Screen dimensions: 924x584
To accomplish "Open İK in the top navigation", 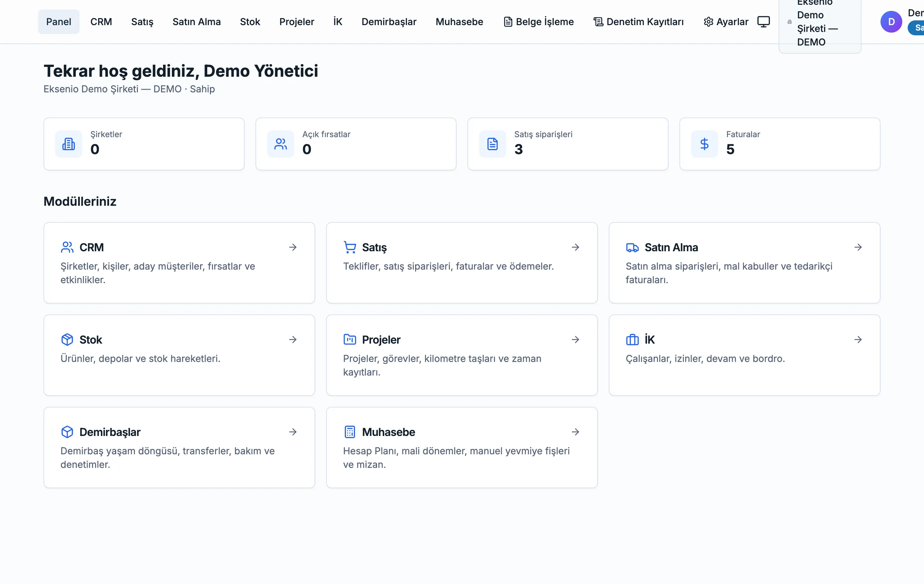I will coord(338,22).
